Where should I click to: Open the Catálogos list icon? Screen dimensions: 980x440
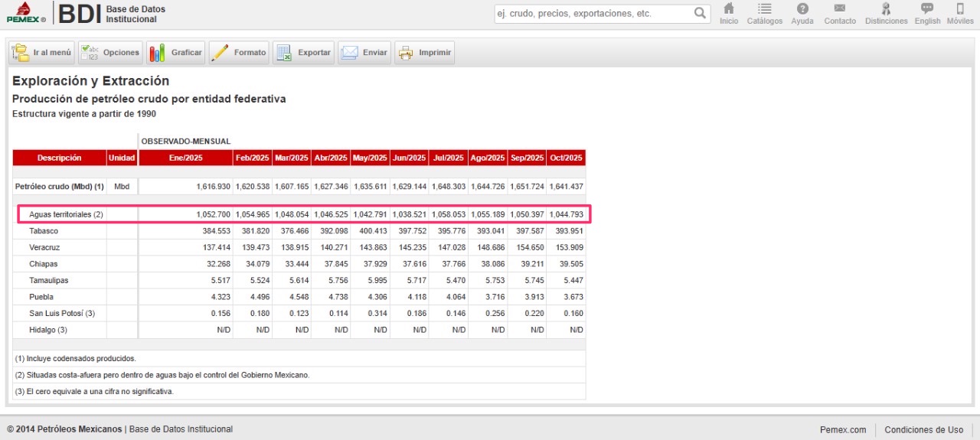click(764, 9)
